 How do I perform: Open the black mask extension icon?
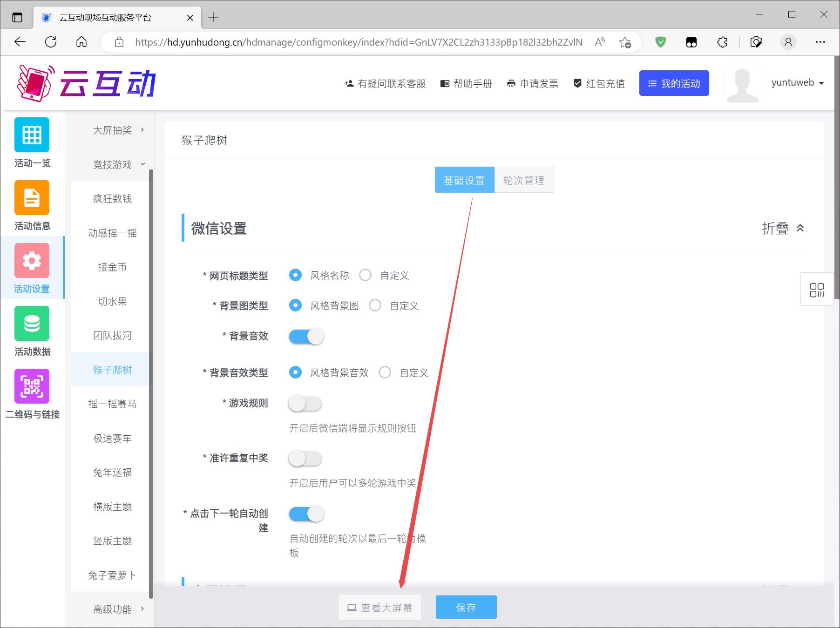click(691, 42)
